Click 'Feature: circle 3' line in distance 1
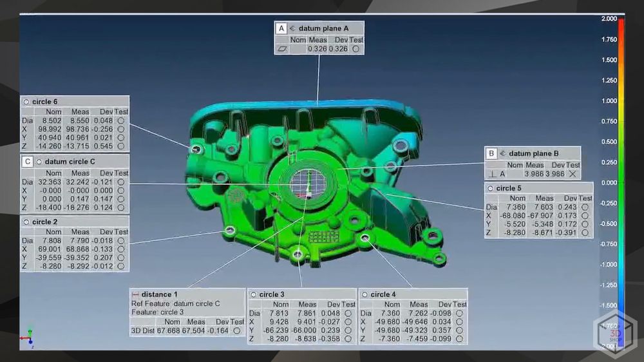The height and width of the screenshot is (362, 644). (157, 312)
